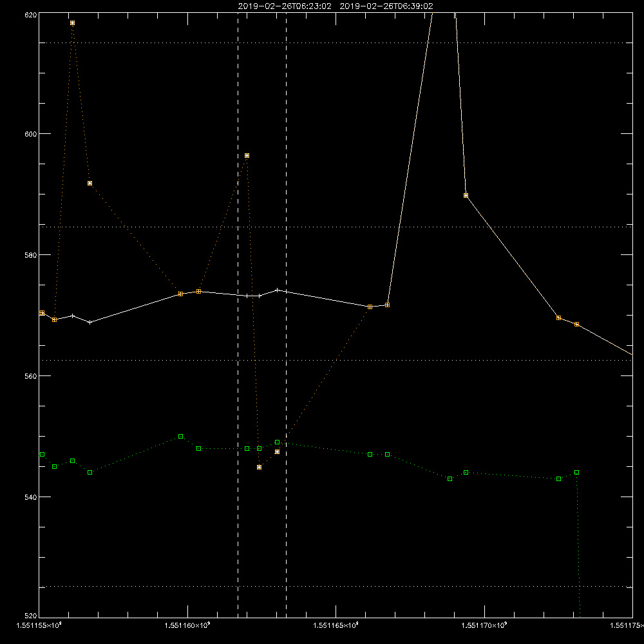Select the right vertical dashed time line

coord(287,315)
